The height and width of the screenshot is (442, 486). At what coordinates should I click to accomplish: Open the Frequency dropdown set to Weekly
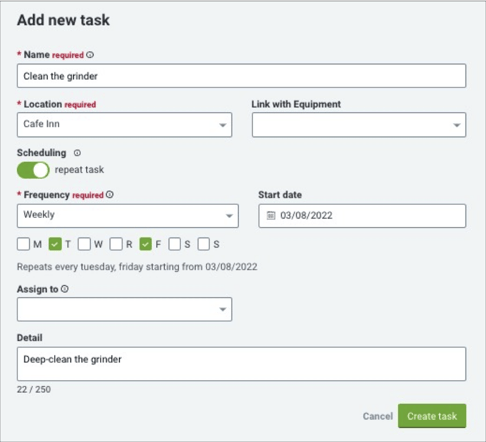128,216
